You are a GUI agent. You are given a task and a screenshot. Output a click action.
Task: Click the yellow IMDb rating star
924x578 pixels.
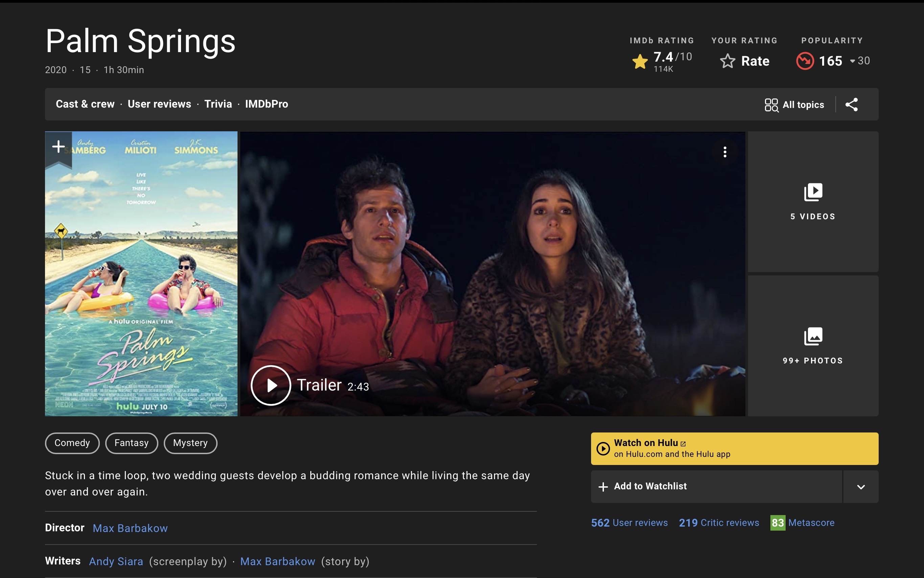click(640, 61)
